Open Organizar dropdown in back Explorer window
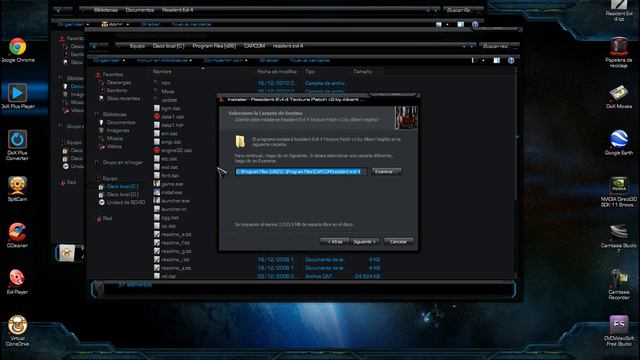Viewport: 640px width, 360px height. [x=73, y=24]
